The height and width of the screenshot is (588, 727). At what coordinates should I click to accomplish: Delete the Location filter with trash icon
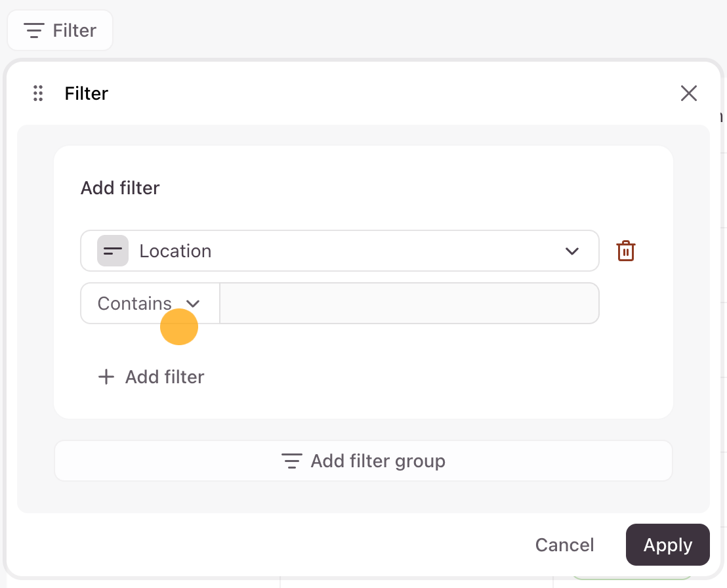point(626,251)
